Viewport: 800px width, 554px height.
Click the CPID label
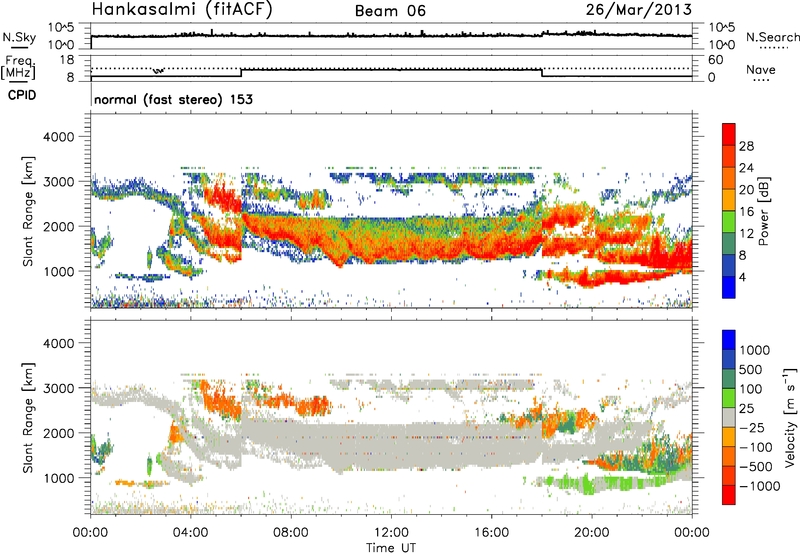(x=22, y=95)
